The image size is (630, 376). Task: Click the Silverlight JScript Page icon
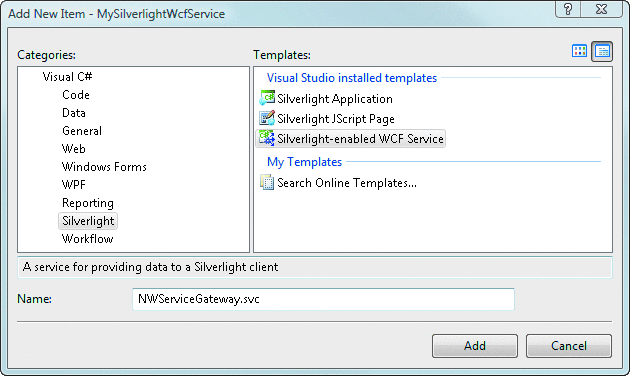click(x=267, y=119)
